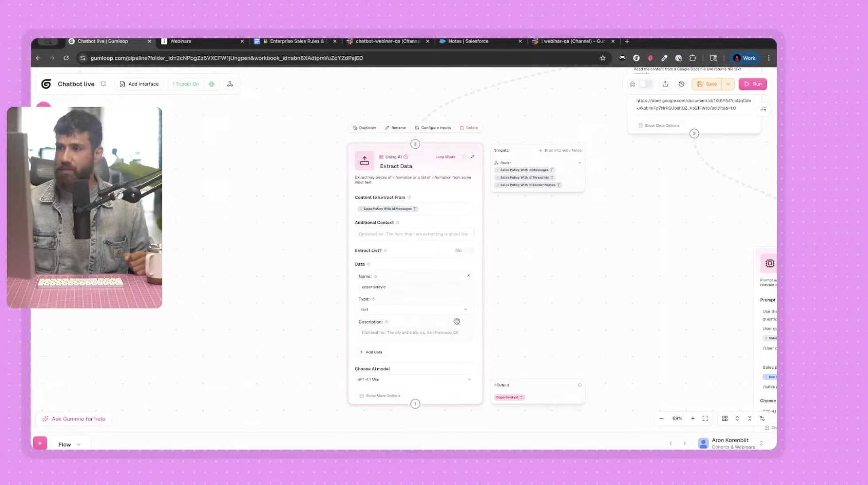Zoom in with the plus icon
This screenshot has height=485, width=868.
pyautogui.click(x=693, y=418)
